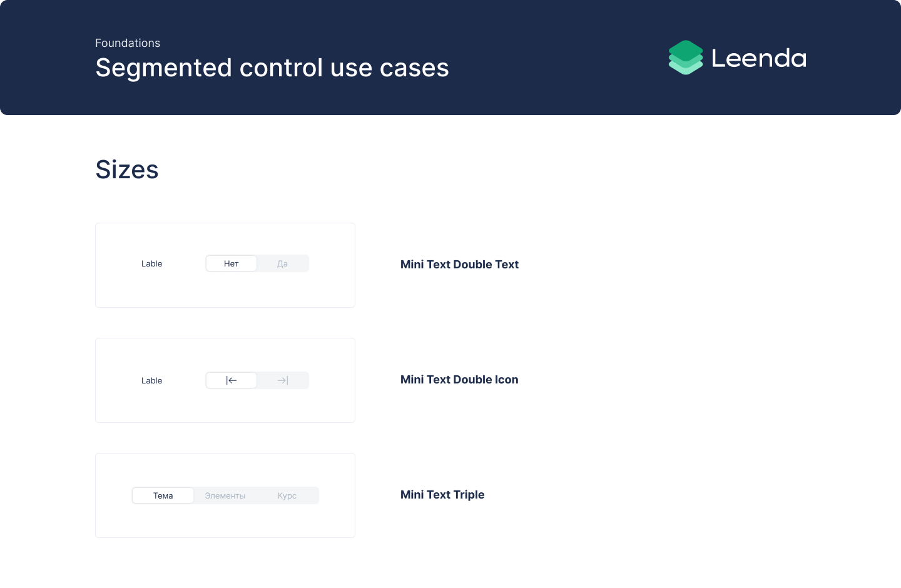Select the right-arrow-to-bar icon segment
Image resolution: width=901 pixels, height=588 pixels.
point(283,380)
